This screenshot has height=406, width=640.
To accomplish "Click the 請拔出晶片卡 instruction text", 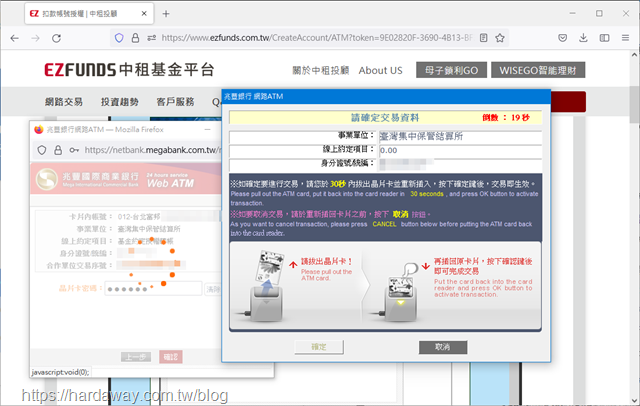I will [x=326, y=262].
